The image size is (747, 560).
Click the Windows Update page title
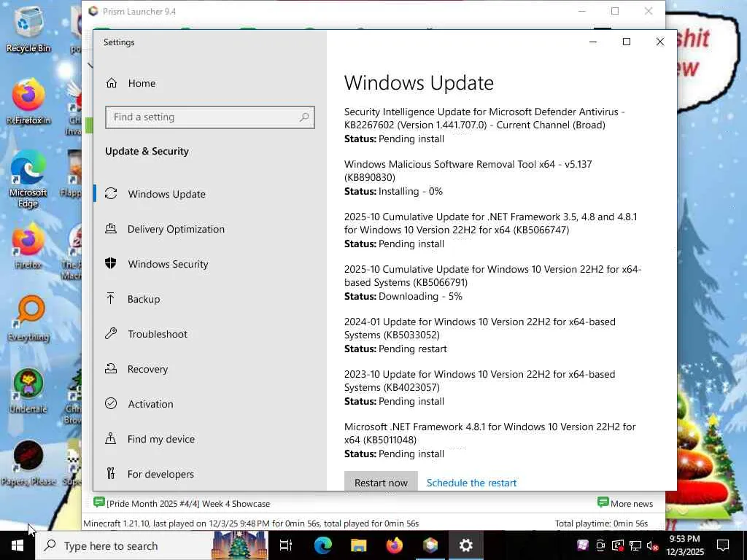pos(419,83)
